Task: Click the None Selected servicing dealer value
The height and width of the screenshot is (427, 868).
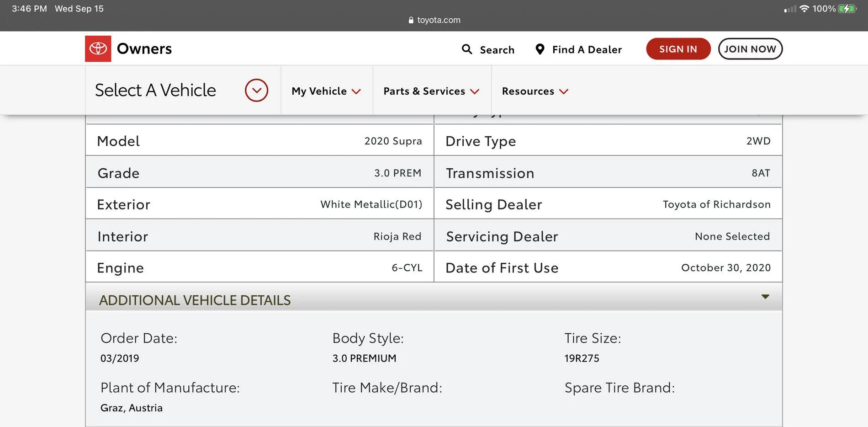Action: pyautogui.click(x=732, y=236)
